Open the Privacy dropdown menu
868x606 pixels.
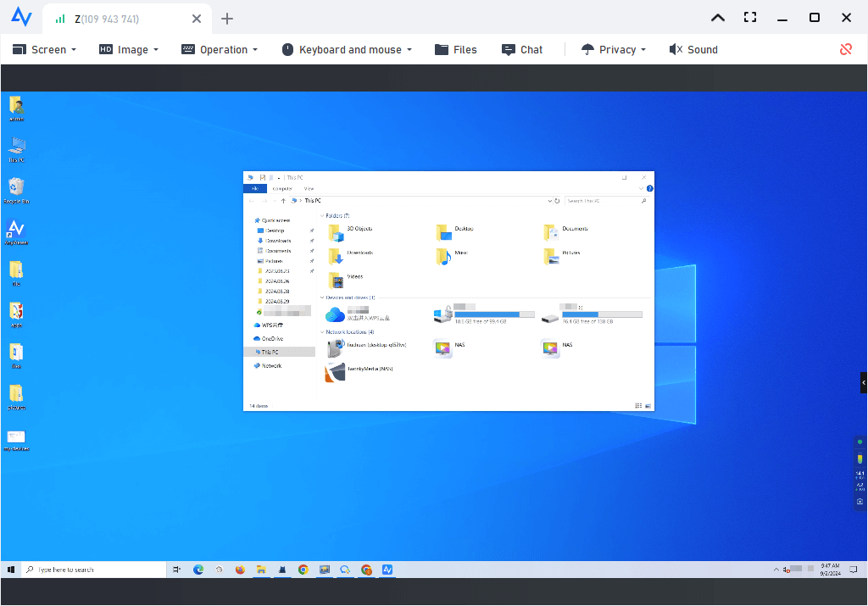[x=614, y=49]
